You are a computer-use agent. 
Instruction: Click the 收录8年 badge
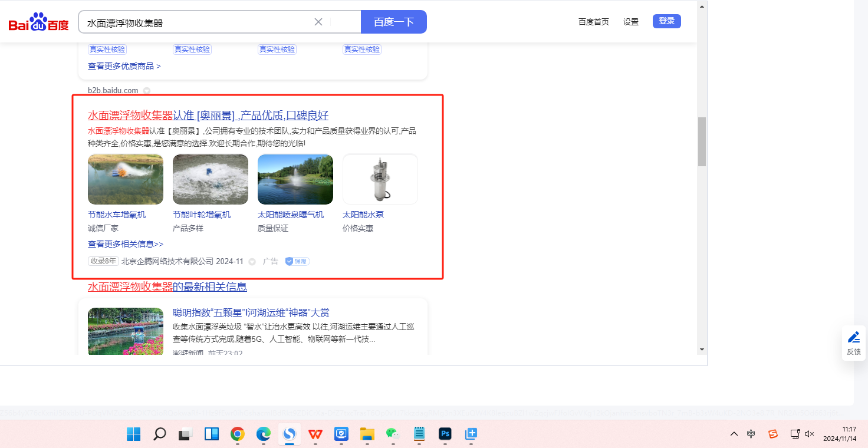[103, 261]
